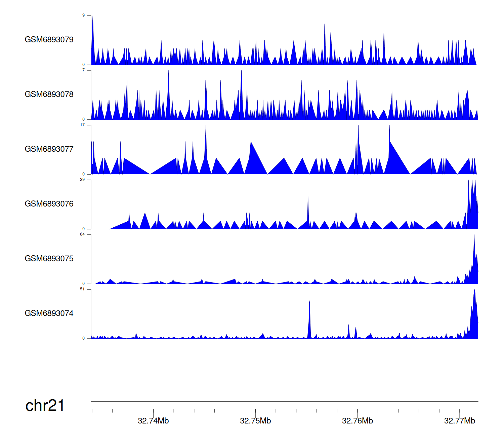Click the chr21 chromosome label
504x444 pixels.
click(x=45, y=406)
